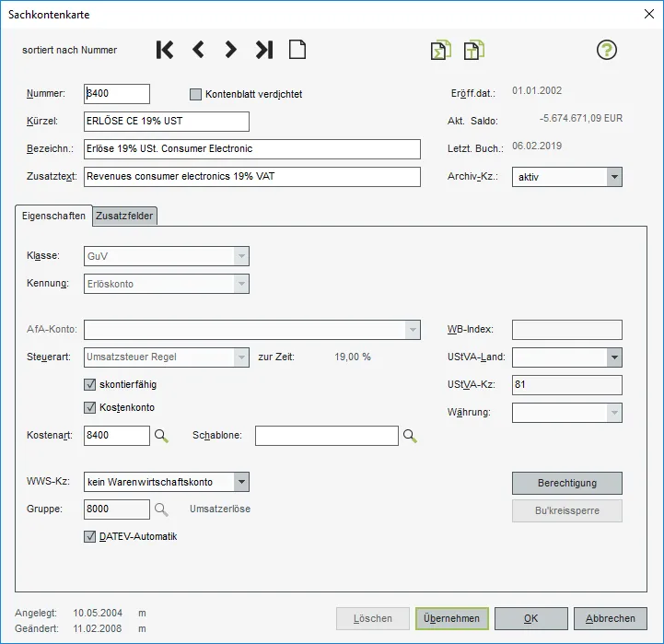
Task: Open the WWS-Kz dropdown
Action: pyautogui.click(x=167, y=482)
